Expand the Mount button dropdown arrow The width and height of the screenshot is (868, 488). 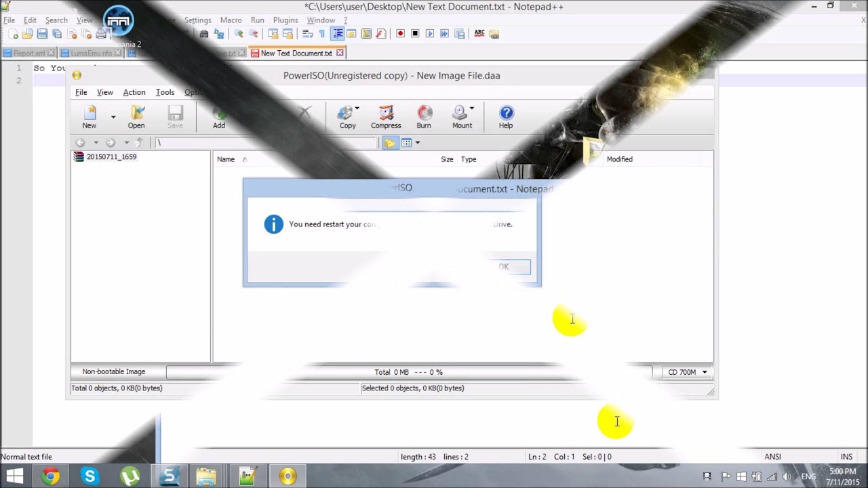click(472, 108)
